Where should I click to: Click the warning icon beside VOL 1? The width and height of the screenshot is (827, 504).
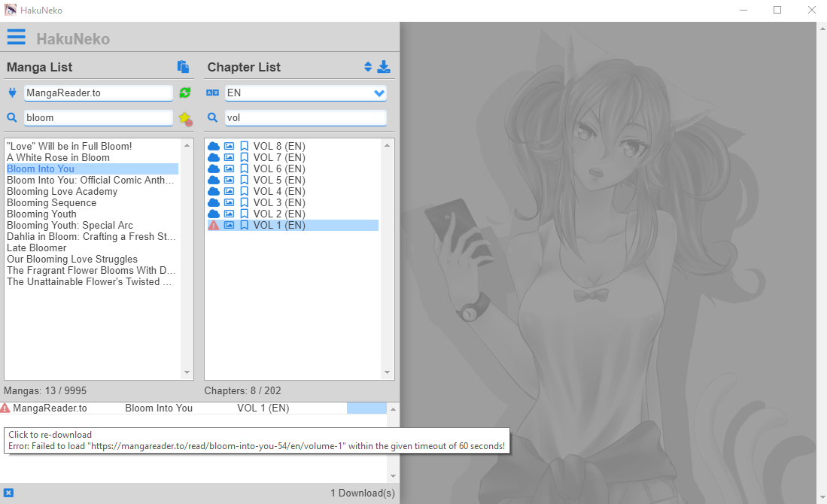(214, 224)
